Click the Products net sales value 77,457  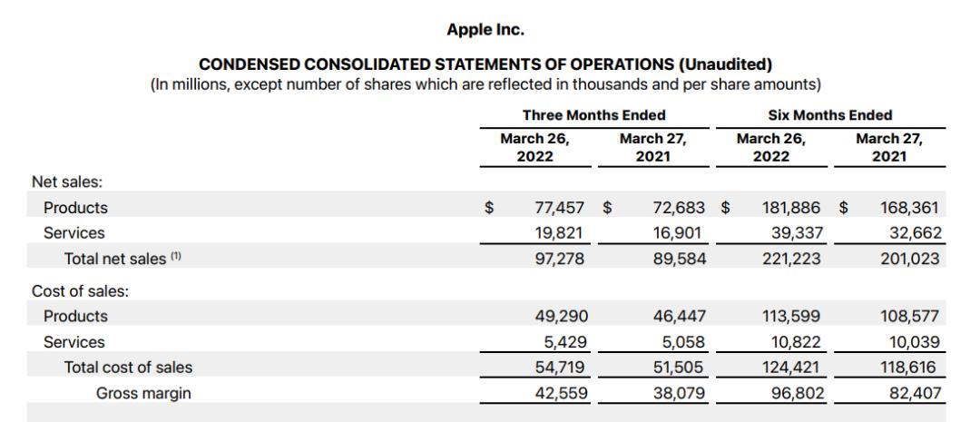tap(560, 208)
